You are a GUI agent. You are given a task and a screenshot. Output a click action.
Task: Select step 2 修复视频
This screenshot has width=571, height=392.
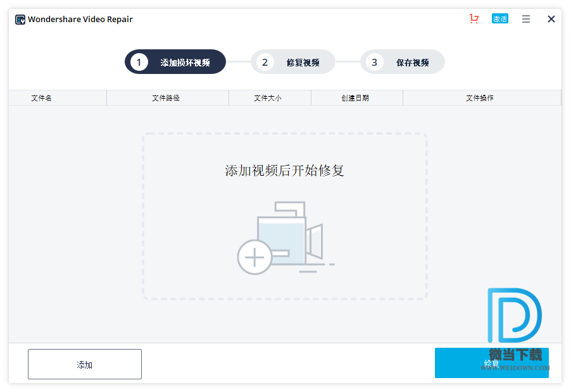pyautogui.click(x=293, y=62)
